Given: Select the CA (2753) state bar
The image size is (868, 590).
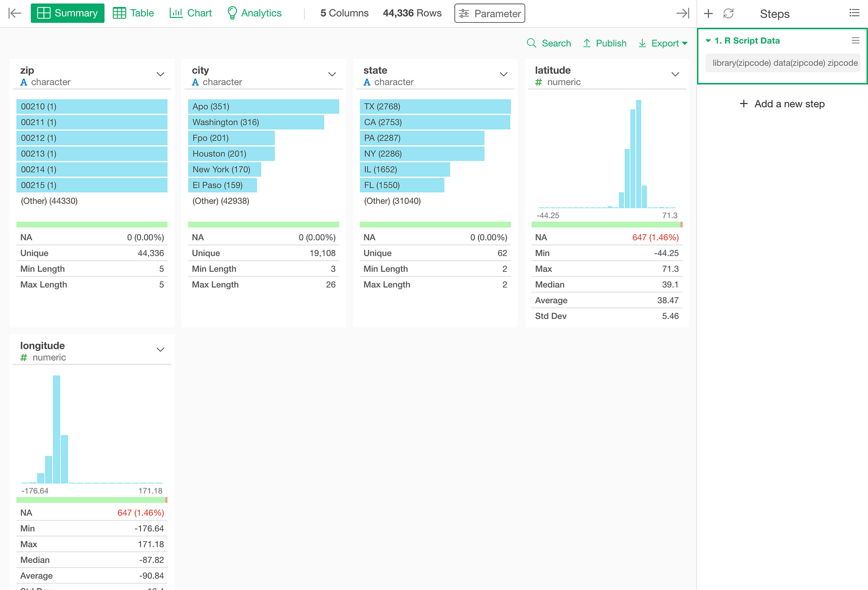Looking at the screenshot, I should 435,122.
